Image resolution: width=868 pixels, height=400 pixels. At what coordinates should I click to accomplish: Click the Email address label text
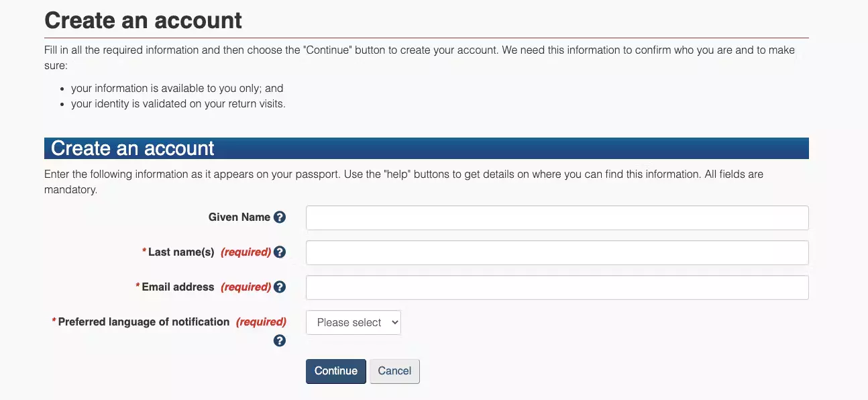pyautogui.click(x=178, y=287)
